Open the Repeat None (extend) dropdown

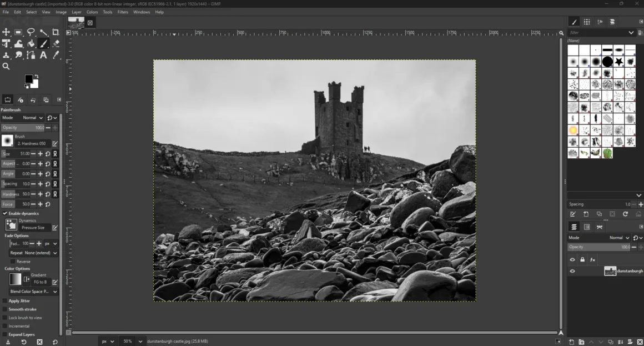[x=33, y=253]
